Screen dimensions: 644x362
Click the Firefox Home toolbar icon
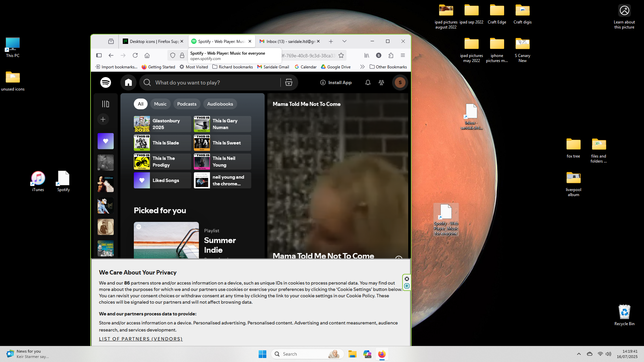click(x=147, y=55)
